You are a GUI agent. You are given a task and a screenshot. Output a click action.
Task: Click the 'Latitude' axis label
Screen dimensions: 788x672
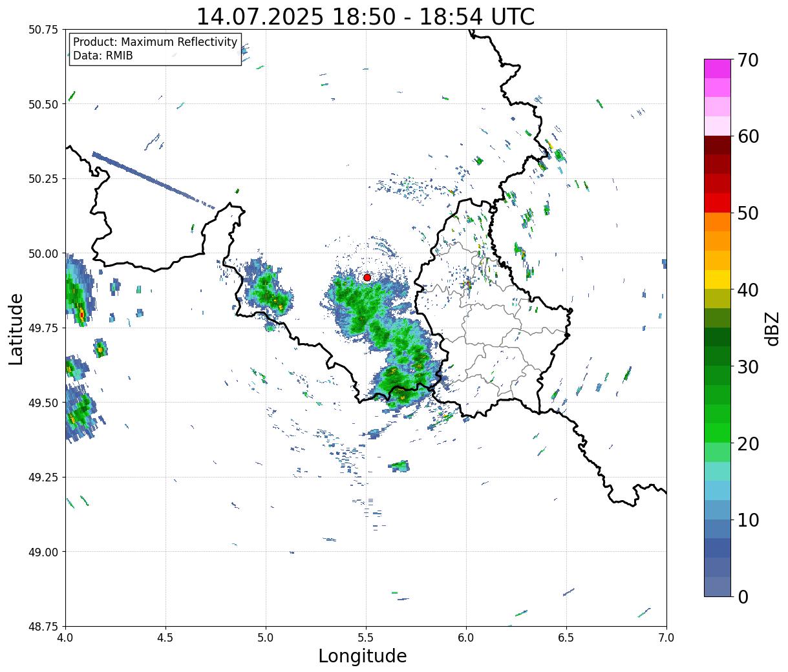(x=16, y=329)
